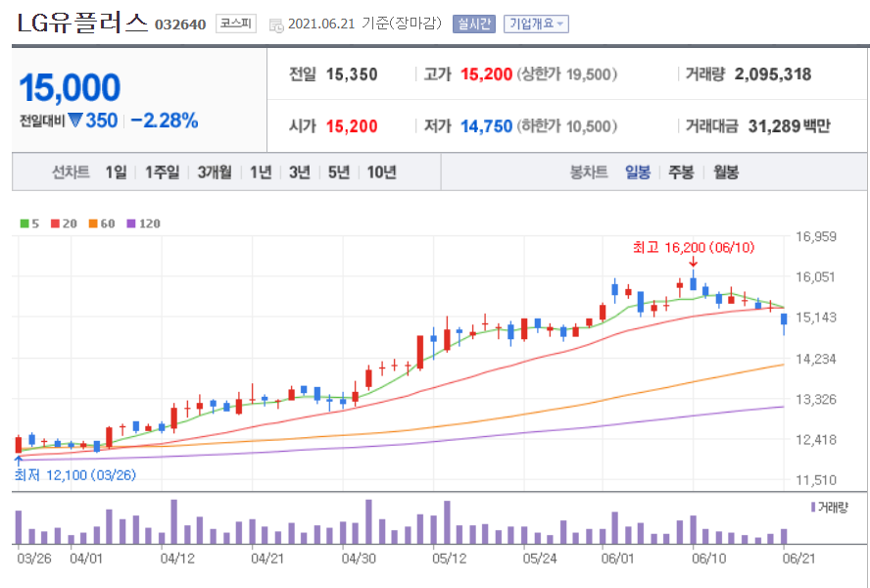870x588 pixels.
Task: Click the red 20-day moving average swatch
Action: pos(55,223)
